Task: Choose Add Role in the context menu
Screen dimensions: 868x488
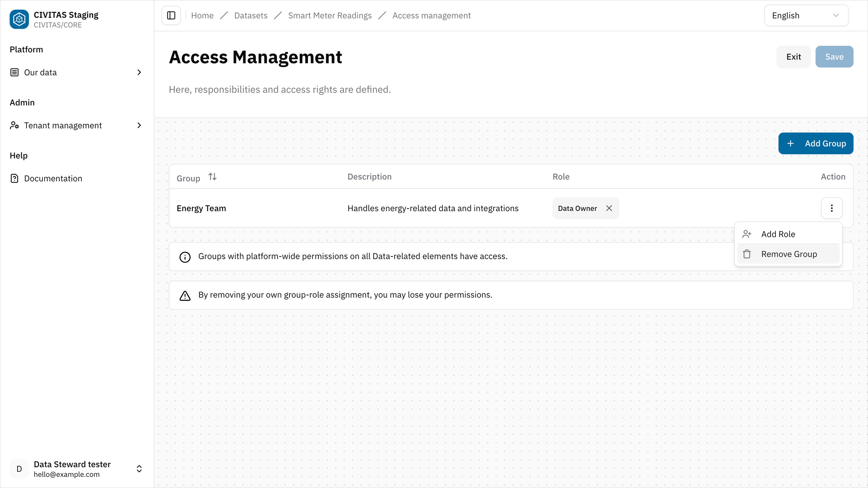Action: pyautogui.click(x=778, y=234)
